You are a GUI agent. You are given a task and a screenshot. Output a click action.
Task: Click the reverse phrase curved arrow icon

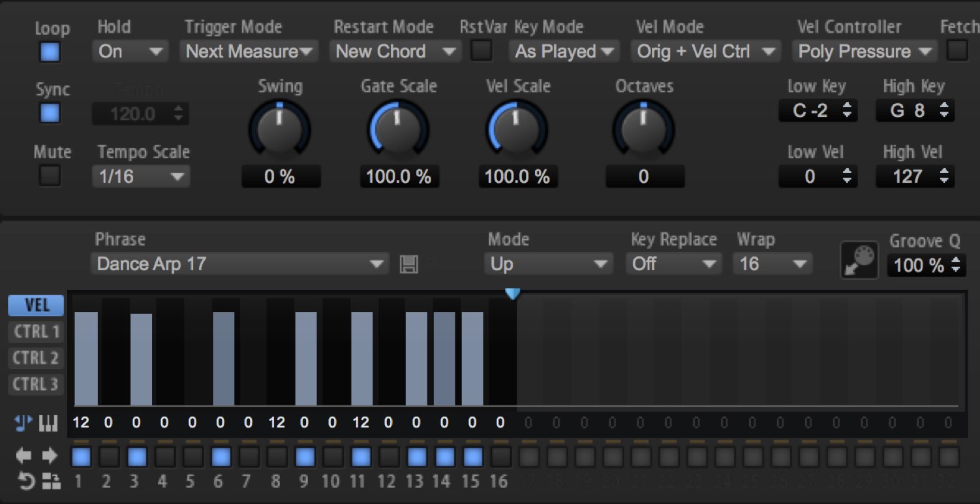click(25, 482)
